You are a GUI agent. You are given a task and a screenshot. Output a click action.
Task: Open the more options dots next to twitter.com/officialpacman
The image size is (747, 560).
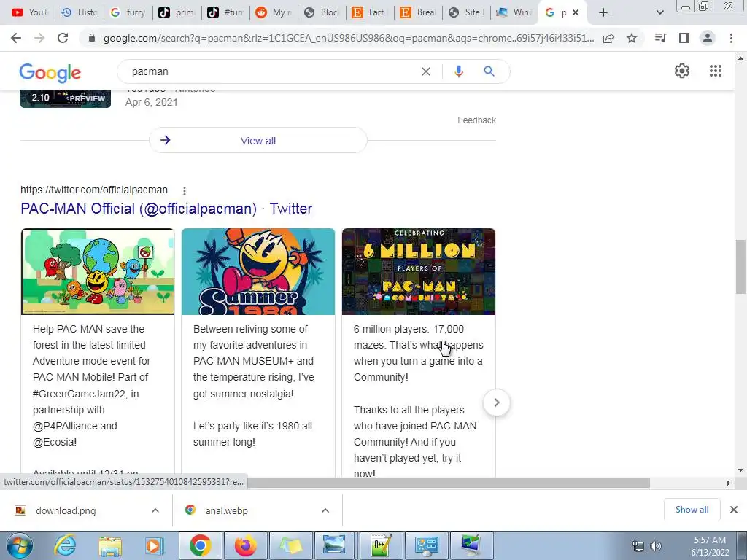pos(185,191)
